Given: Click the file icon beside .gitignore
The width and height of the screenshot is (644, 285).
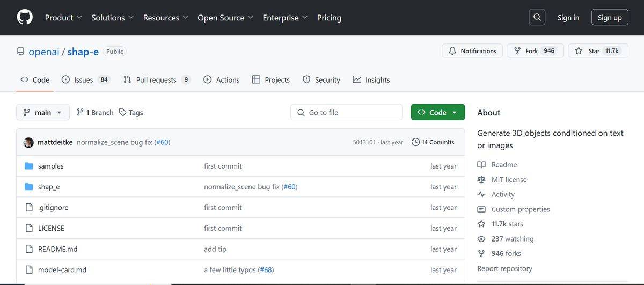Looking at the screenshot, I should tap(29, 207).
